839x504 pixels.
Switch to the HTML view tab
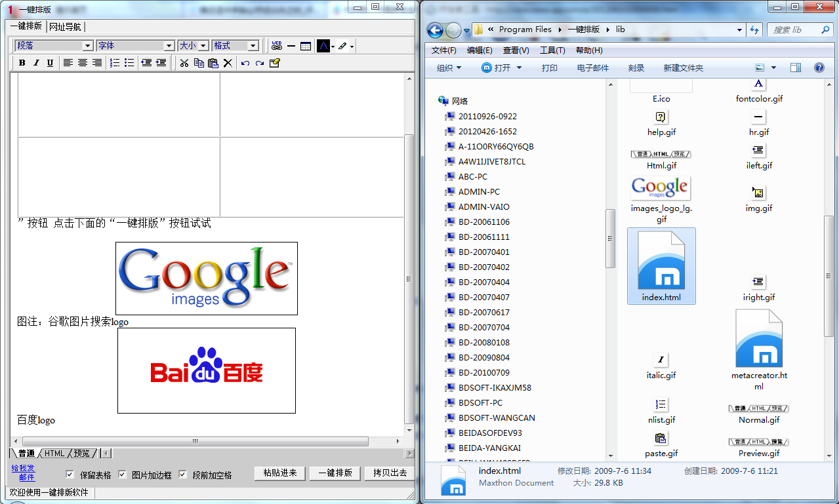click(x=54, y=454)
